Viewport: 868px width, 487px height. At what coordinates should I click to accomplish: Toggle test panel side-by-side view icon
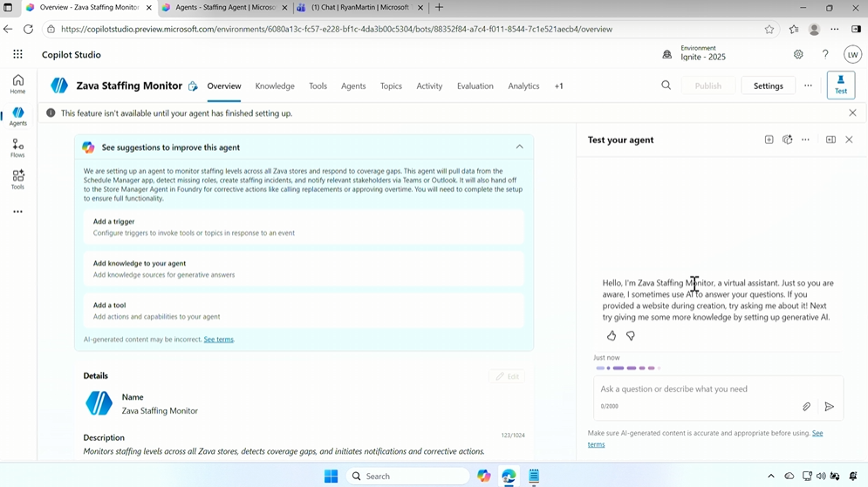click(830, 140)
